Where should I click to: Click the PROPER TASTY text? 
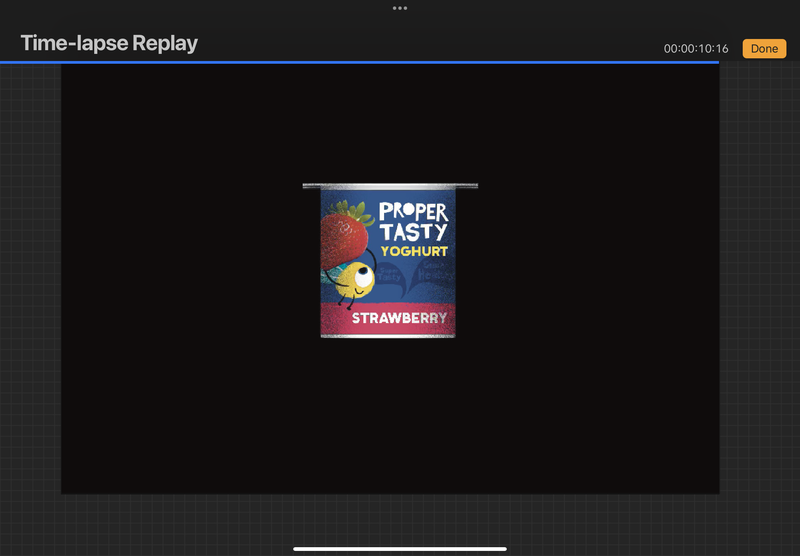point(413,221)
